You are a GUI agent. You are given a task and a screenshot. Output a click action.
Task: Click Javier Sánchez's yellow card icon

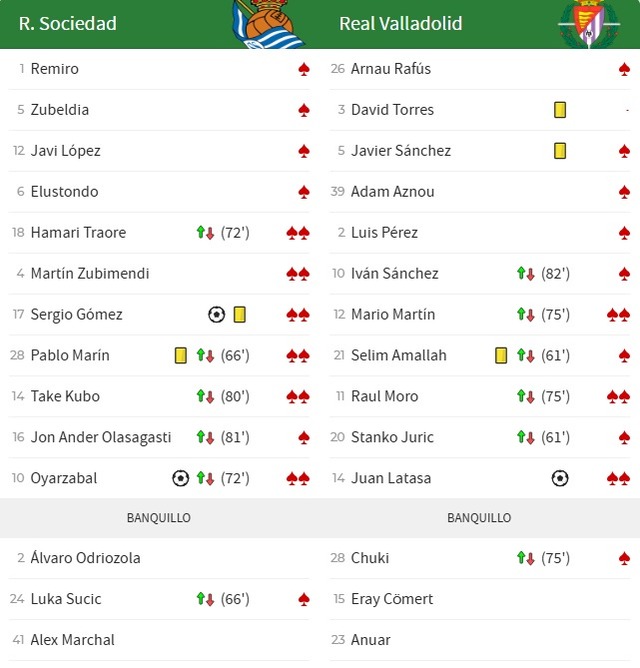(x=560, y=151)
